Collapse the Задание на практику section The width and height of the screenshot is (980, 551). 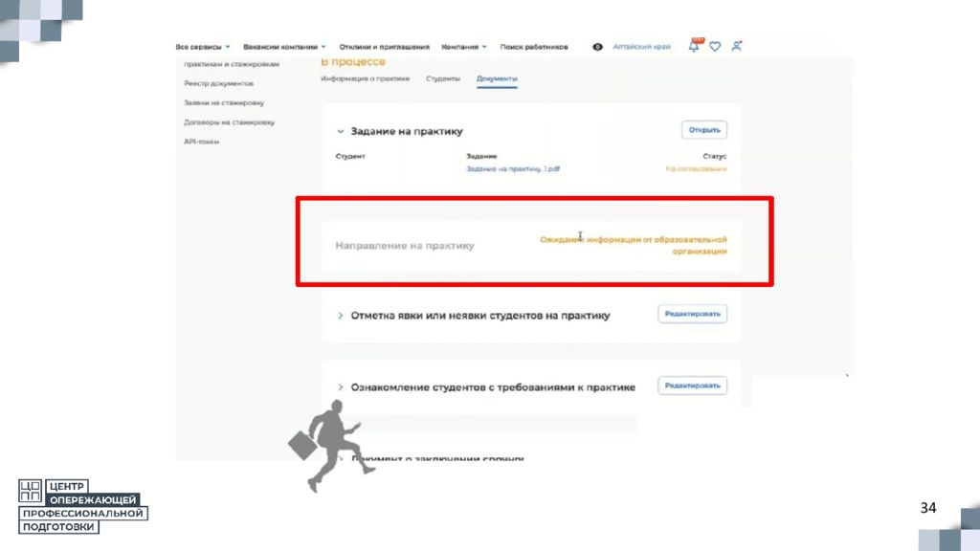click(341, 131)
